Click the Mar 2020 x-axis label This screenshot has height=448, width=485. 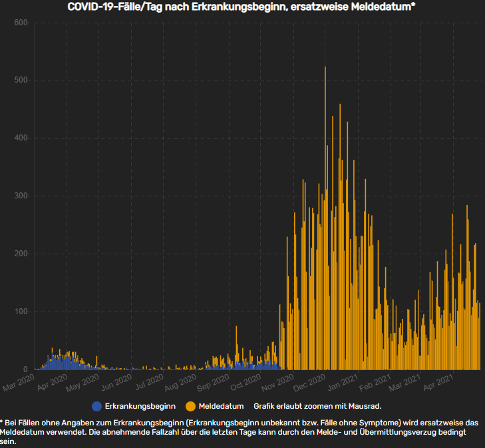click(x=19, y=383)
